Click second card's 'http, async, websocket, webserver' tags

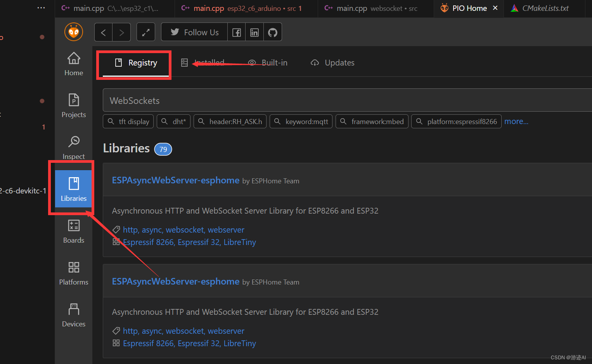183,331
